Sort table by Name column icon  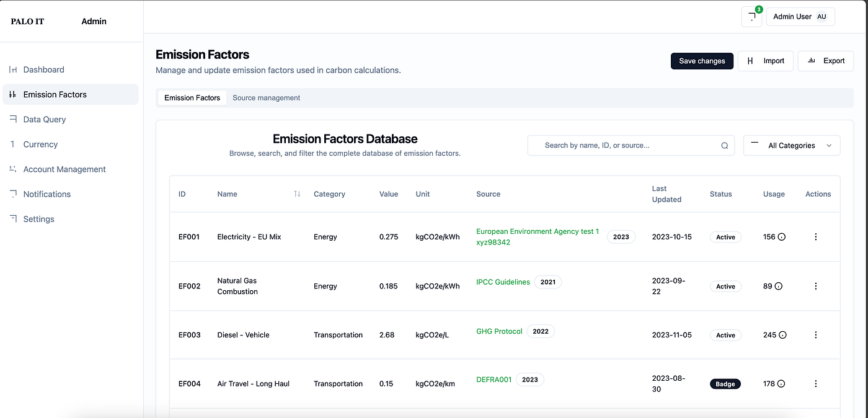tap(297, 194)
